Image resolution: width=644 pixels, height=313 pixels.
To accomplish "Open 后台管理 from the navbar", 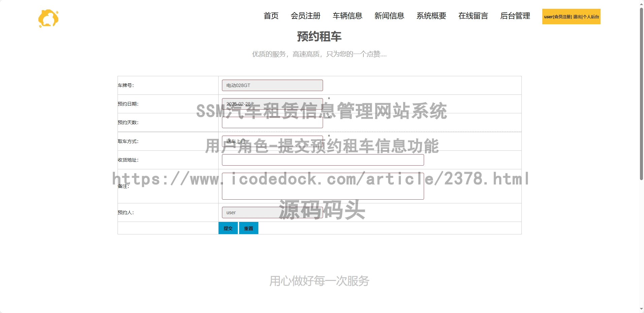I will coord(515,16).
